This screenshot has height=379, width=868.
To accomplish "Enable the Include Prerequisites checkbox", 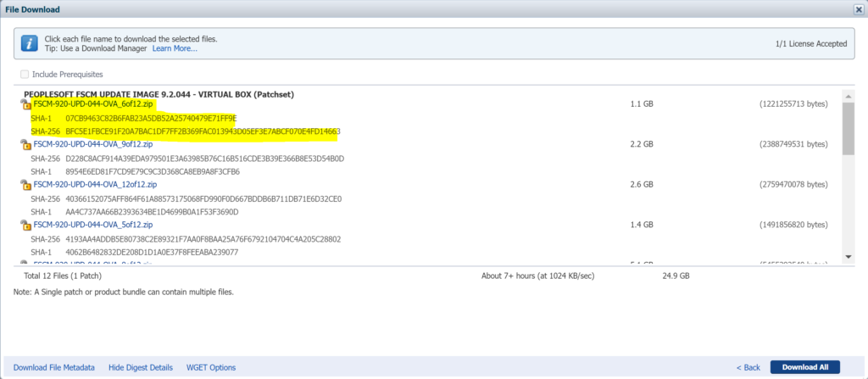I will coord(25,75).
